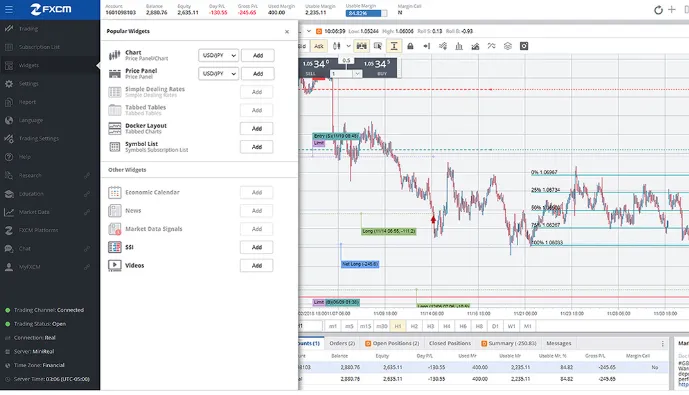Add the SSI widget
The width and height of the screenshot is (689, 395).
point(257,247)
